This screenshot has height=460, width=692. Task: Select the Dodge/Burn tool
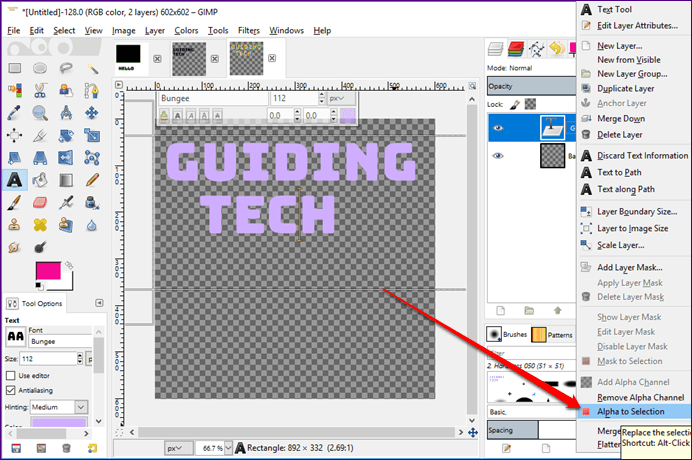40,247
